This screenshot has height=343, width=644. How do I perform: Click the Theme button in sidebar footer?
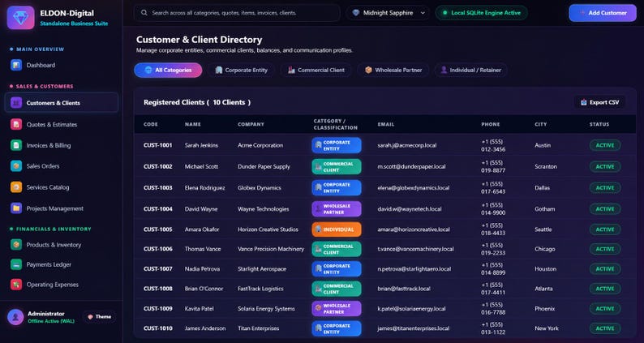(x=99, y=317)
